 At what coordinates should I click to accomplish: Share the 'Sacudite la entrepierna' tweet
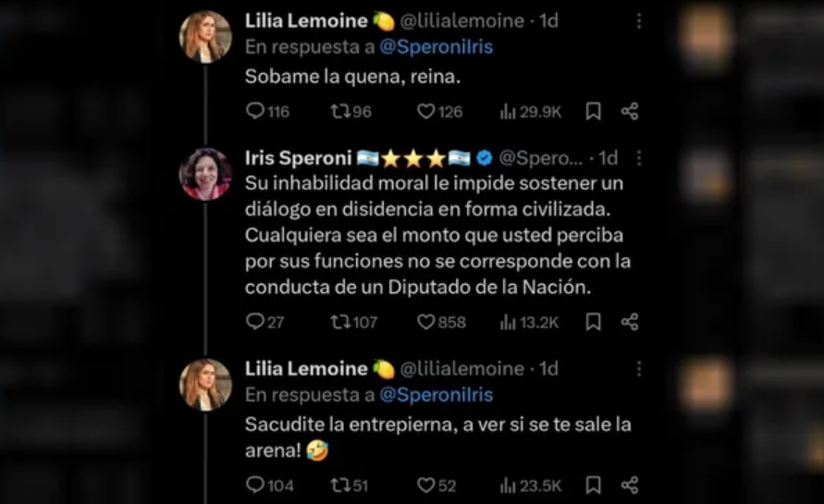(x=630, y=486)
